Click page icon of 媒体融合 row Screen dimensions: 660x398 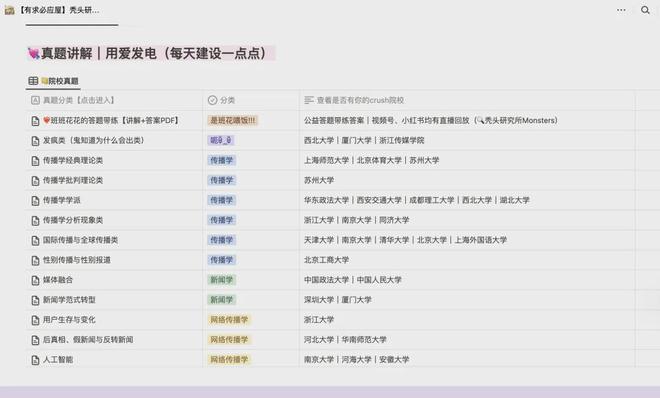pos(35,280)
